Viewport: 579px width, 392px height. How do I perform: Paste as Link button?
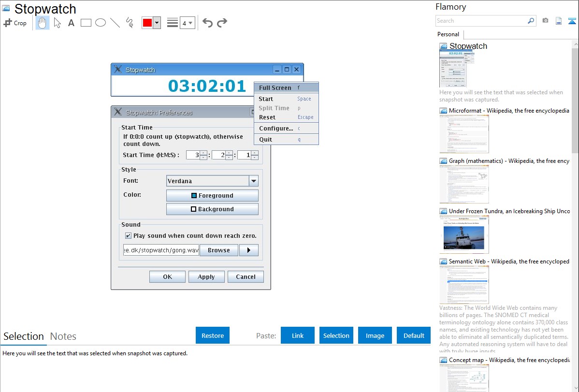pos(298,335)
